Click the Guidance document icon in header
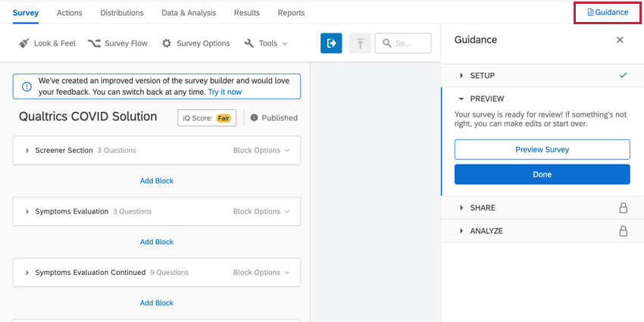Viewport: 644px width, 322px height. click(x=591, y=12)
